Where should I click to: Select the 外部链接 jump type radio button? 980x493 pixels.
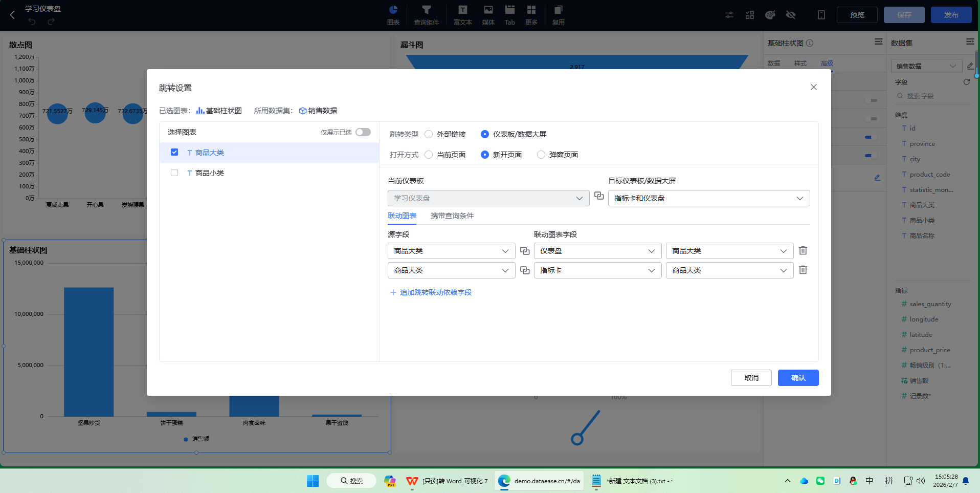click(429, 134)
